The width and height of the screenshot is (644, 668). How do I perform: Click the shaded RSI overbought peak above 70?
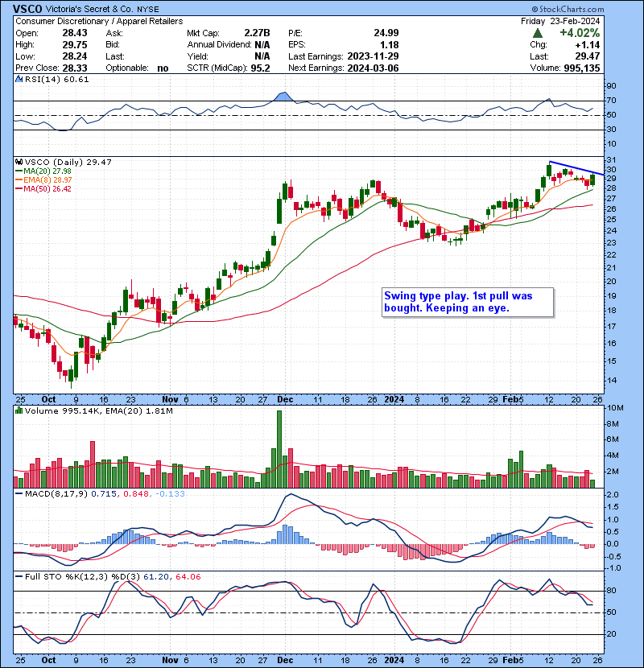(x=283, y=97)
